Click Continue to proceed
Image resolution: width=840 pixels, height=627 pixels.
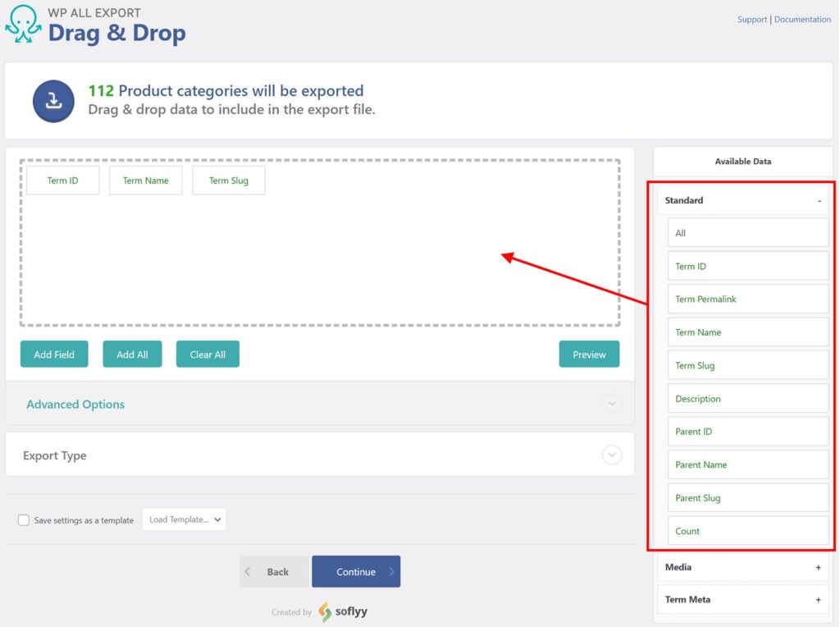tap(356, 571)
